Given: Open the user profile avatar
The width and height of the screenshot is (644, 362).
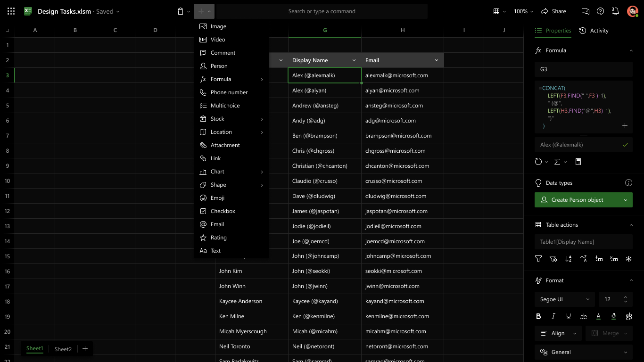Looking at the screenshot, I should (632, 11).
